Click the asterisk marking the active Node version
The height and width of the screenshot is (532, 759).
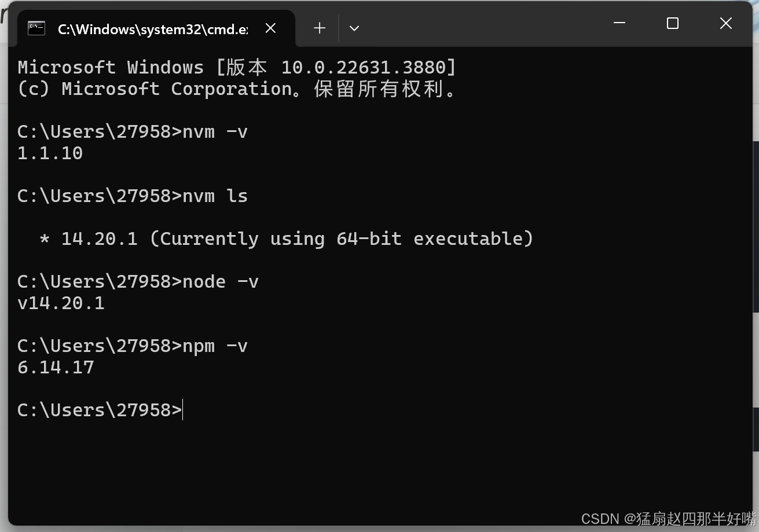coord(45,239)
